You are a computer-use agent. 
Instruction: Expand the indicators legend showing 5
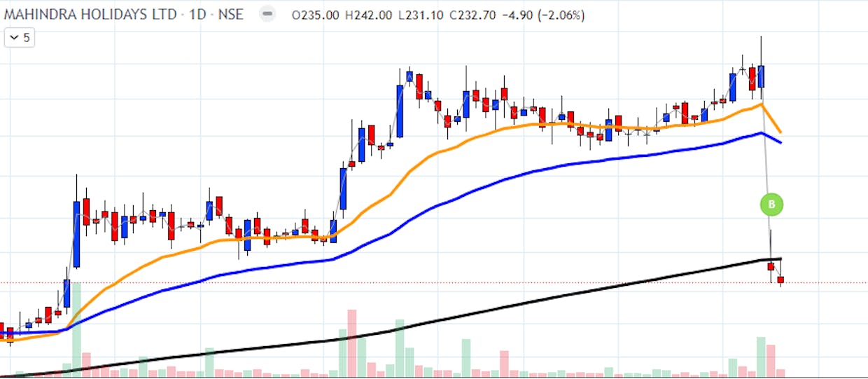[20, 38]
